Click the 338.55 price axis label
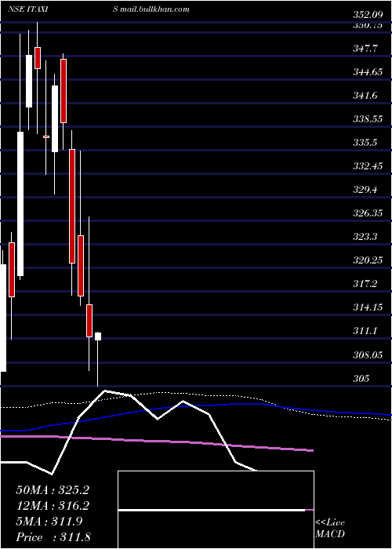This screenshot has height=549, width=392. pyautogui.click(x=367, y=119)
